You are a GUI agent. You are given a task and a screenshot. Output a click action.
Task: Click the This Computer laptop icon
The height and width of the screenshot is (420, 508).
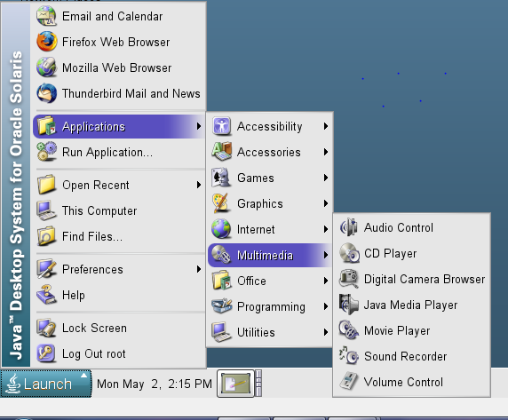click(x=46, y=210)
